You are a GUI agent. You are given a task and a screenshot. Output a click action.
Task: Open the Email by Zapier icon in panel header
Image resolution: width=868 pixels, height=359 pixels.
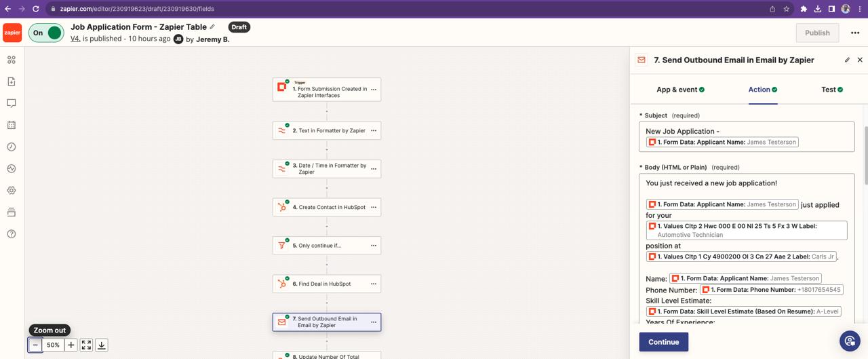[642, 60]
